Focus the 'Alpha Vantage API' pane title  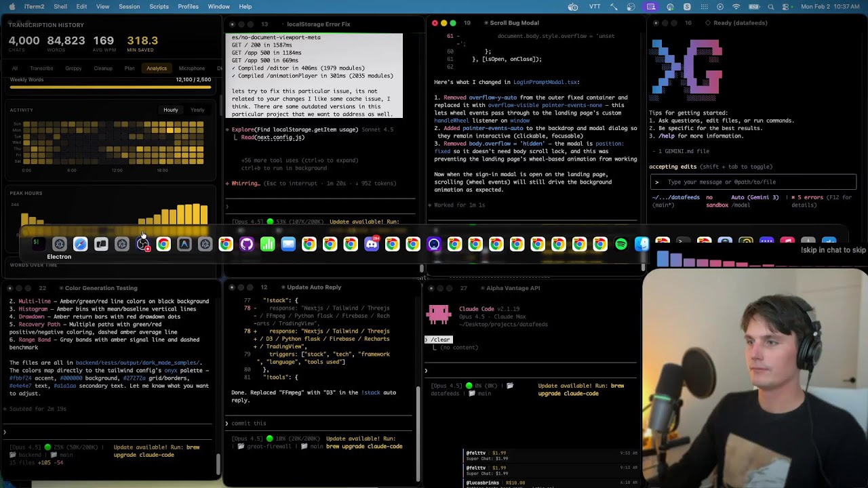[x=513, y=288]
